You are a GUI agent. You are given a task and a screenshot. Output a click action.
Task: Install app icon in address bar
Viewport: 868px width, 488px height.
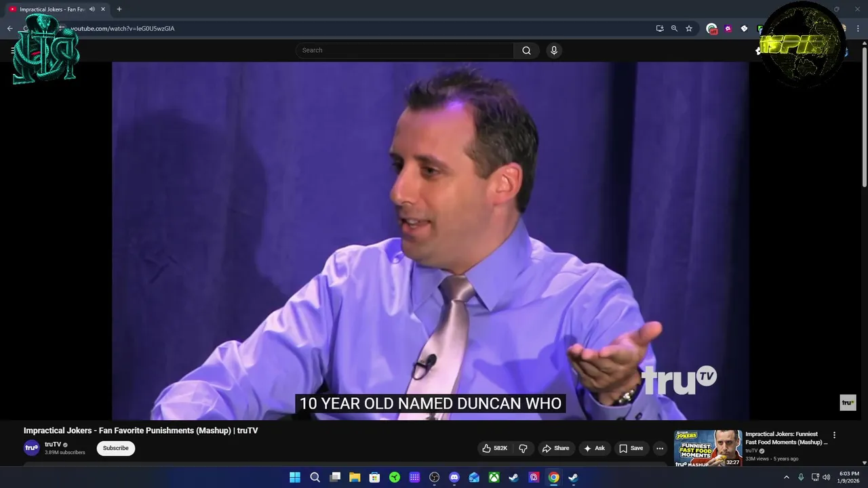coord(660,28)
